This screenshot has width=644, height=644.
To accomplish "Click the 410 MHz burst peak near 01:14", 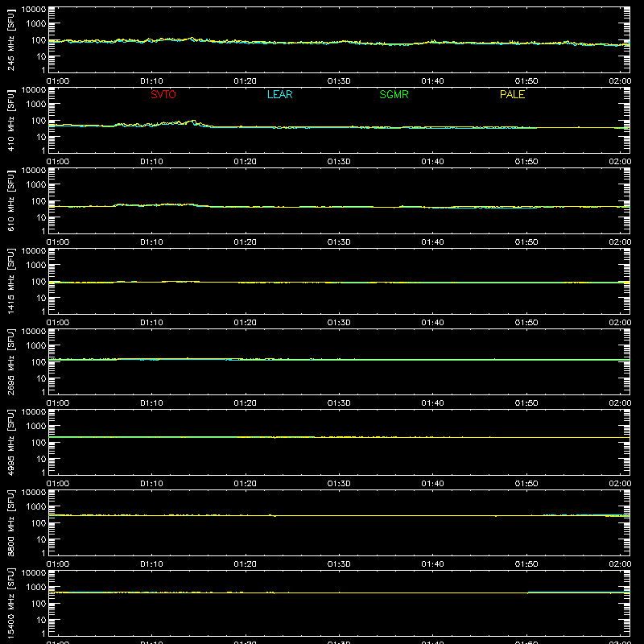I will pos(193,121).
